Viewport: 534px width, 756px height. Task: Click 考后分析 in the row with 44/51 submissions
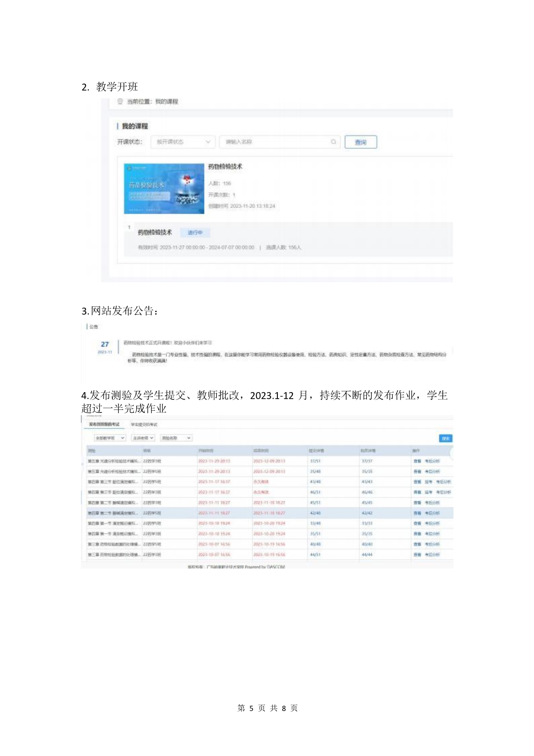click(432, 555)
